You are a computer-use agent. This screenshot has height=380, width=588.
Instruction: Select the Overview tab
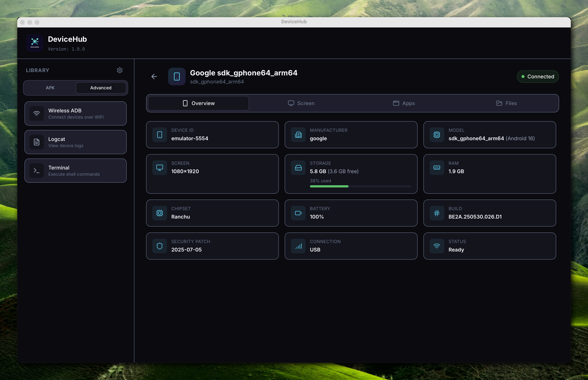click(199, 103)
